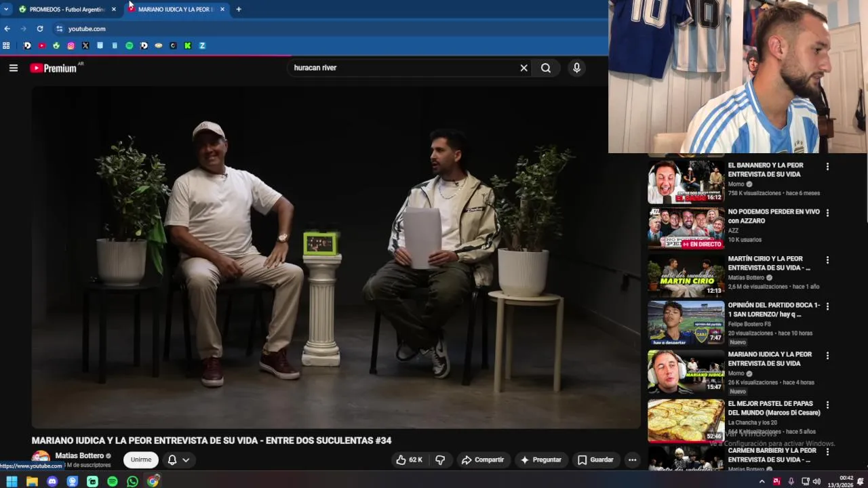The width and height of the screenshot is (868, 488).
Task: Dislike the Mariano Iudica video
Action: coord(440,460)
